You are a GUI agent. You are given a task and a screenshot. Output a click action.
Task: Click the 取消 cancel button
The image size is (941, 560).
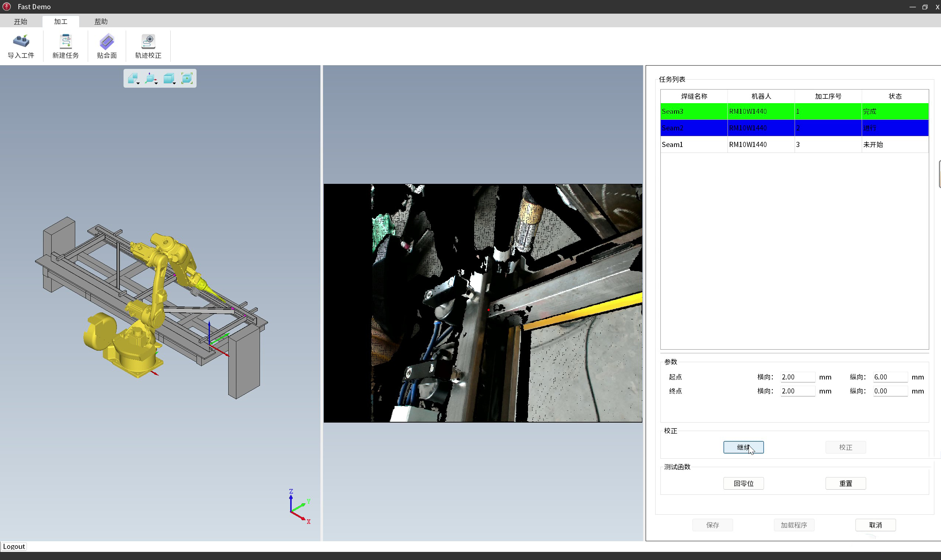coord(875,525)
